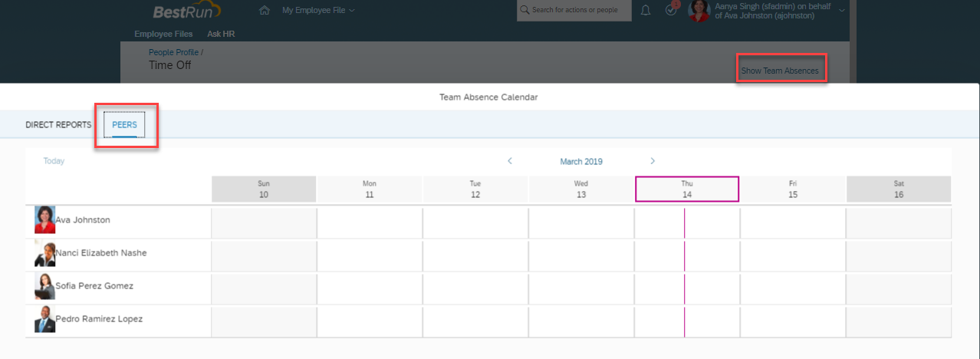Click Sofia Perez Gomez's photo thumbnail
The image size is (980, 359).
point(45,286)
